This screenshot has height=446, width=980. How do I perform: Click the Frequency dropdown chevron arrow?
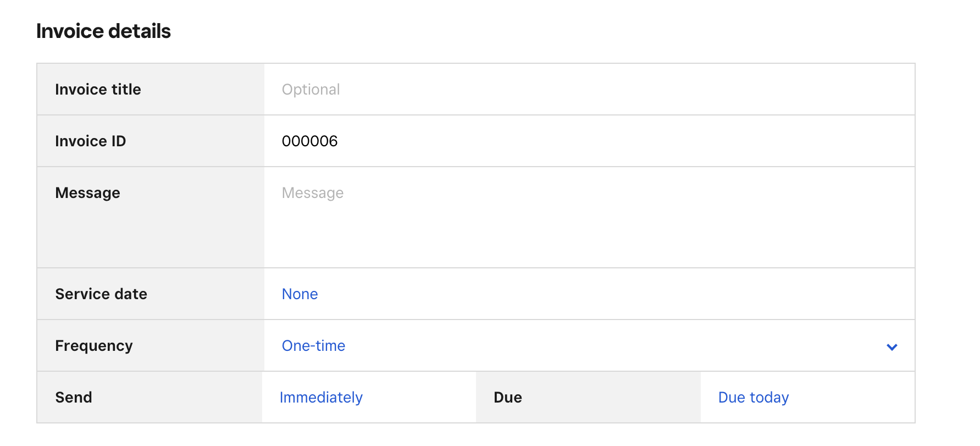tap(892, 347)
